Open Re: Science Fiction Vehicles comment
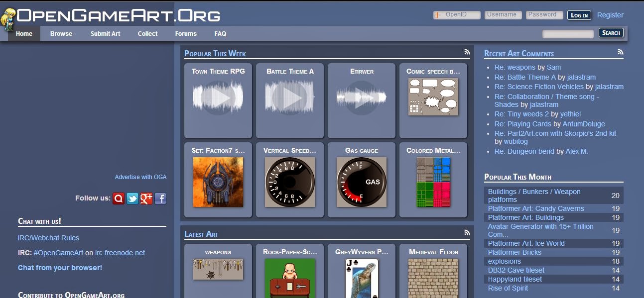The width and height of the screenshot is (644, 298). pos(539,87)
